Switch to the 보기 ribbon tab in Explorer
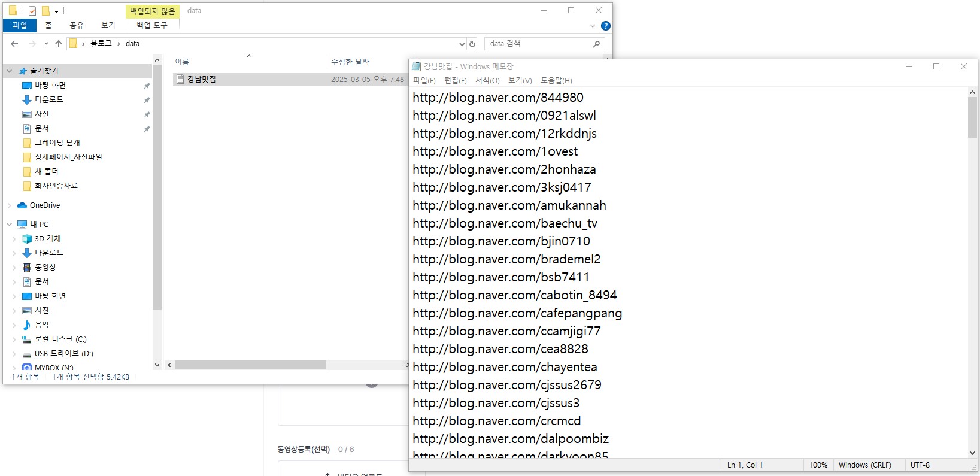This screenshot has height=476, width=980. [108, 25]
